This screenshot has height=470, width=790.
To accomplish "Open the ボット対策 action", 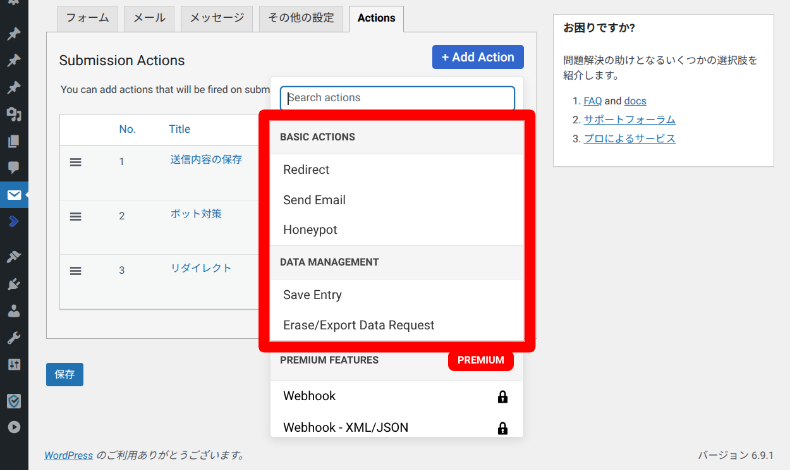I will click(195, 214).
